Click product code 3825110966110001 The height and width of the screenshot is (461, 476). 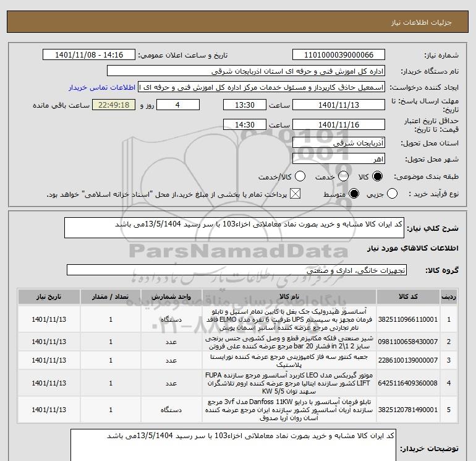point(408,319)
